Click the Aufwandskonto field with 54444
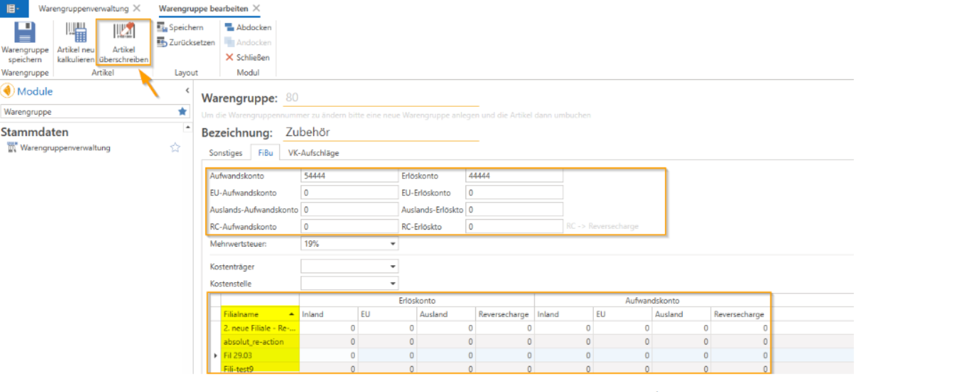Viewport: 980px width, 392px height. tap(349, 175)
